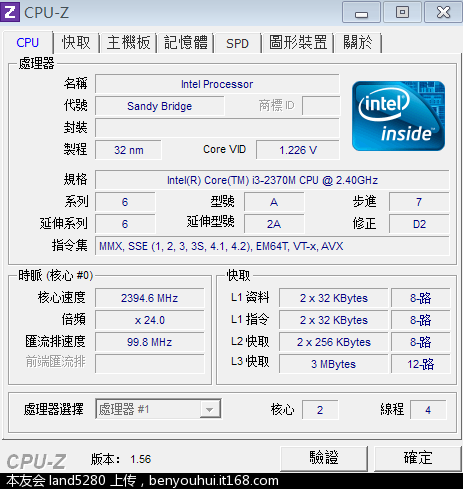463x489 pixels.
Task: Click the L2 快取 8-路 value
Action: tap(420, 342)
